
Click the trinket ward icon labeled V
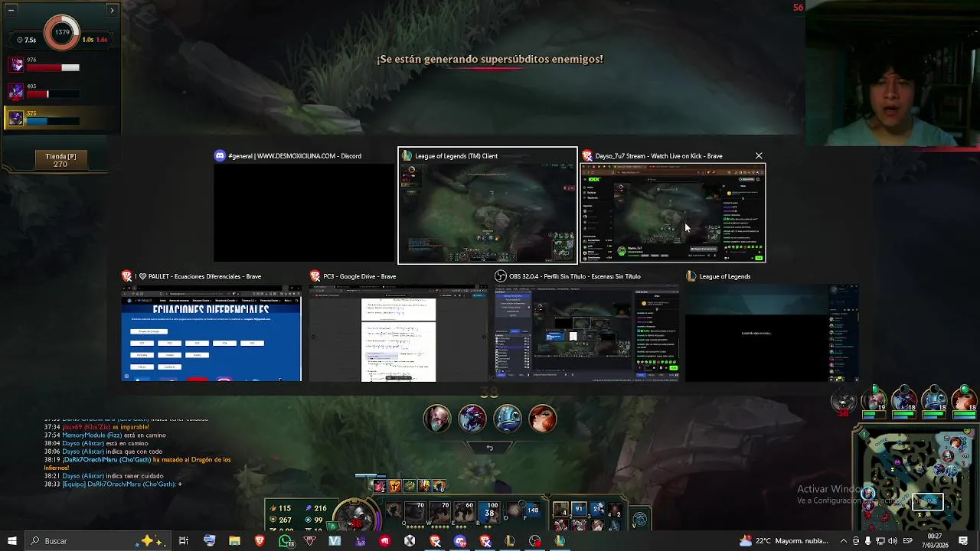640,520
